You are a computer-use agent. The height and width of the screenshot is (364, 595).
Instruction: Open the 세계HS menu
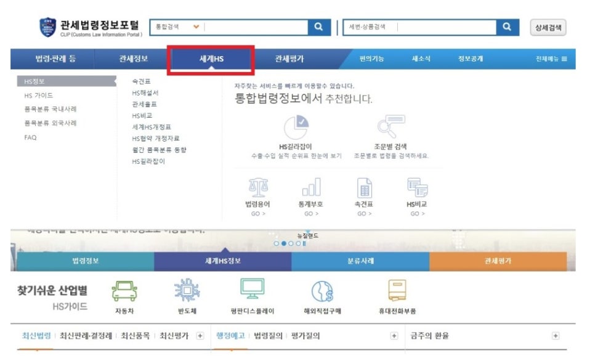click(x=211, y=59)
